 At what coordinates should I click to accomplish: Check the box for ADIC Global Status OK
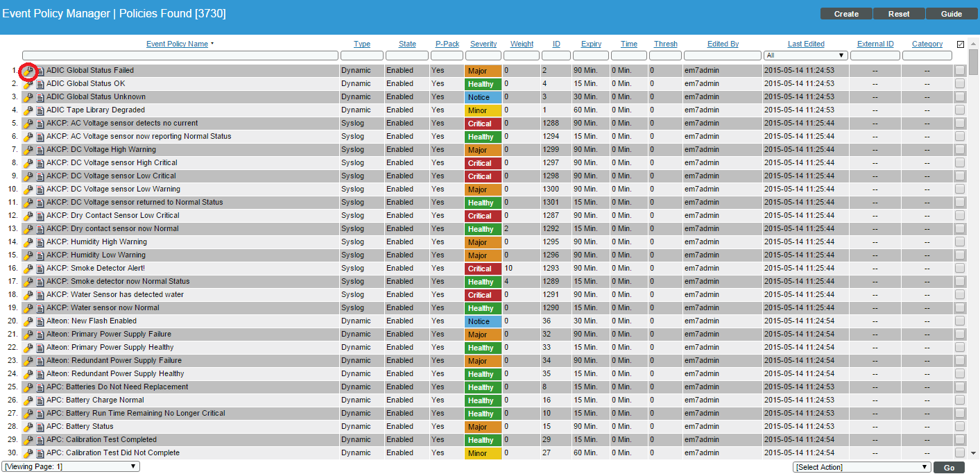click(x=959, y=84)
